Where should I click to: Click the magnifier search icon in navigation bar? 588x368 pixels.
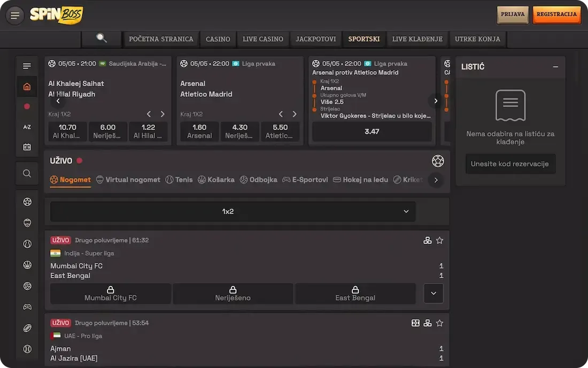pyautogui.click(x=101, y=38)
